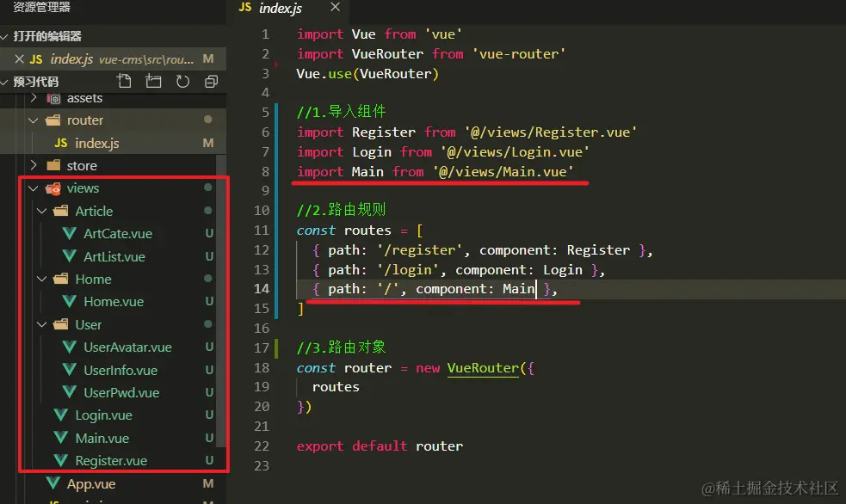The height and width of the screenshot is (504, 846).
Task: Open ArtList.vue in the file tree
Action: point(114,256)
